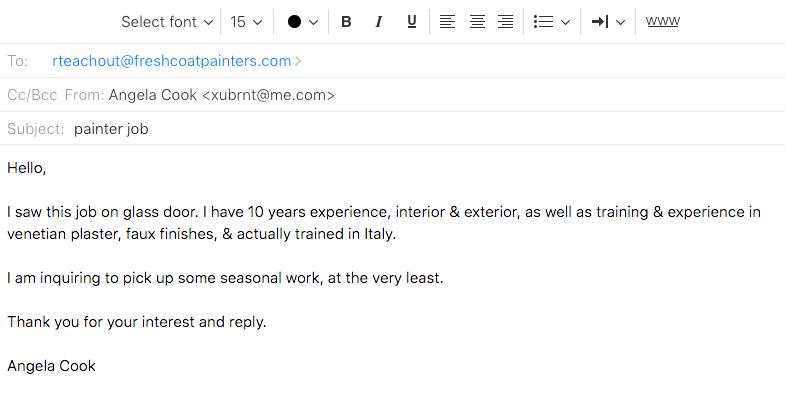This screenshot has height=396, width=785.
Task: Align text to the left
Action: click(447, 22)
